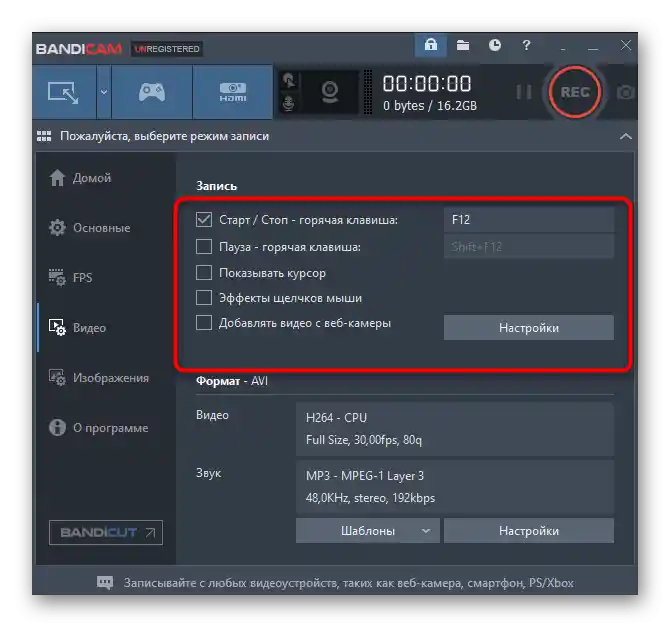Click the 0 bytes / 16.2GB storage text

429,106
